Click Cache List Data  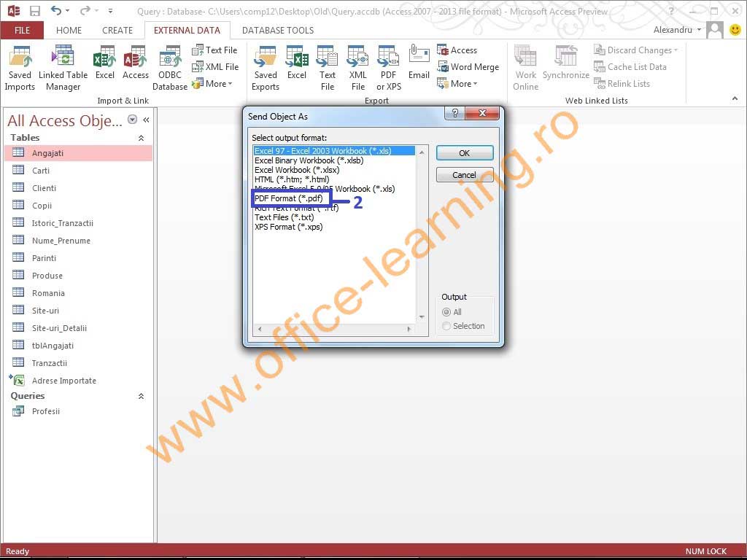[630, 66]
